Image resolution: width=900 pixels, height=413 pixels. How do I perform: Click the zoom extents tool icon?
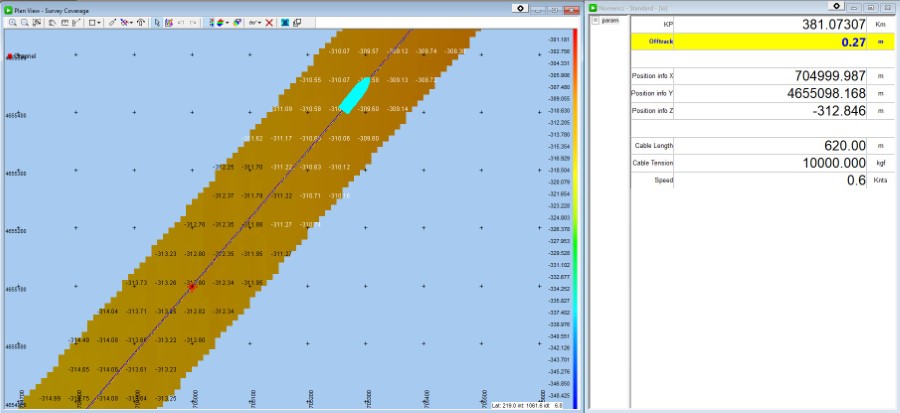[37, 23]
